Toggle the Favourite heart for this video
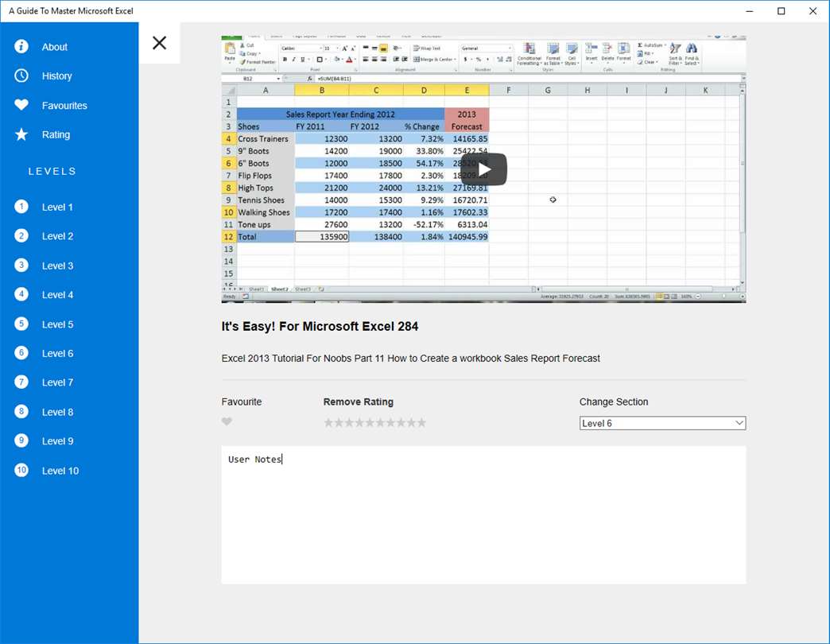Viewport: 830px width, 644px height. click(227, 421)
